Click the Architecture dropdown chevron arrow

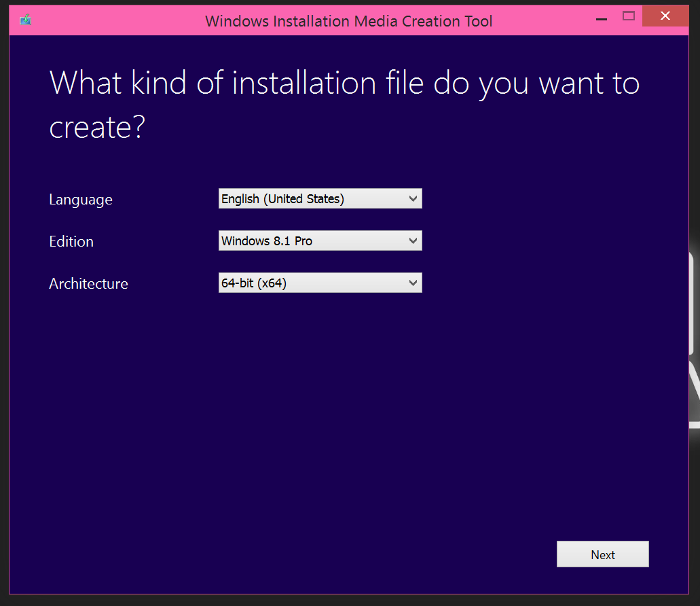(413, 283)
